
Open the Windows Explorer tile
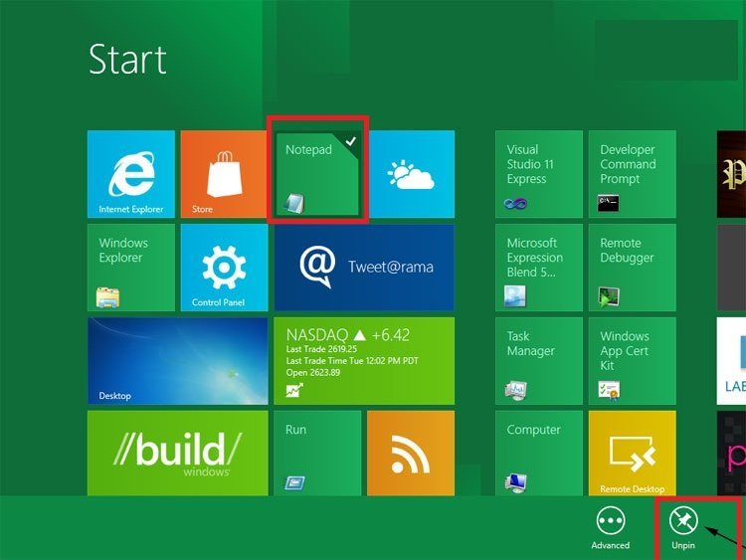pyautogui.click(x=131, y=268)
